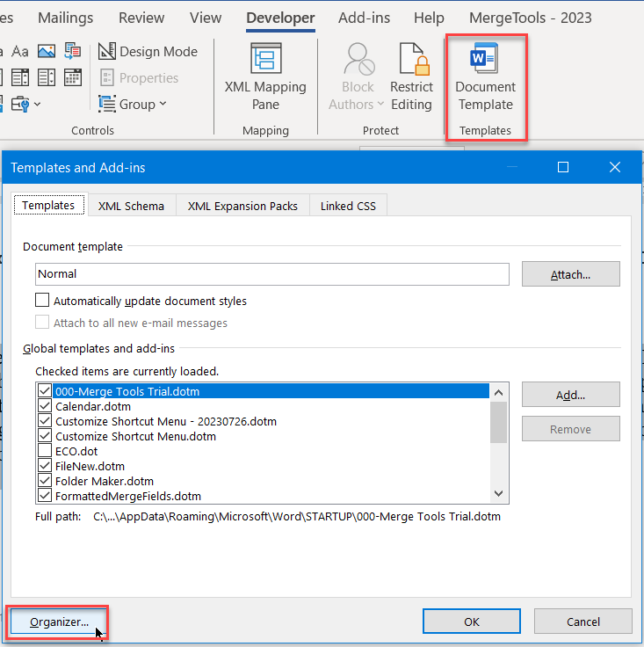644x647 pixels.
Task: Uncheck Folder Maker.dotm checkbox
Action: pos(45,481)
